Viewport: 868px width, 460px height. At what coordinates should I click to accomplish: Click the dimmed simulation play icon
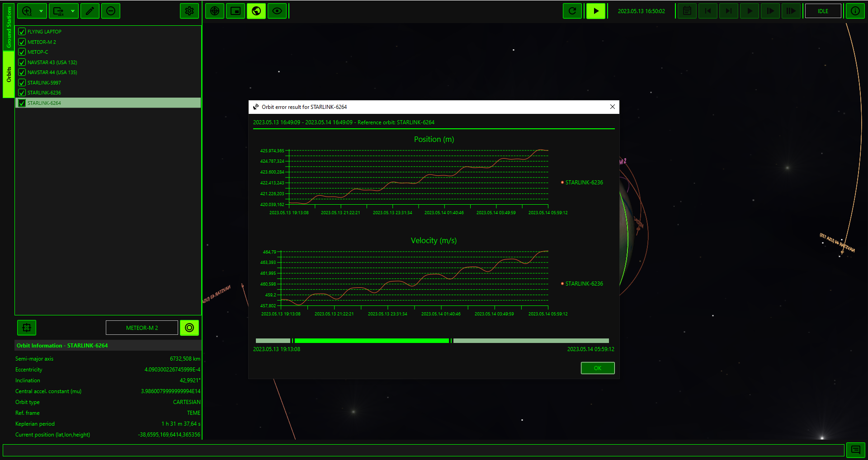[x=750, y=11]
